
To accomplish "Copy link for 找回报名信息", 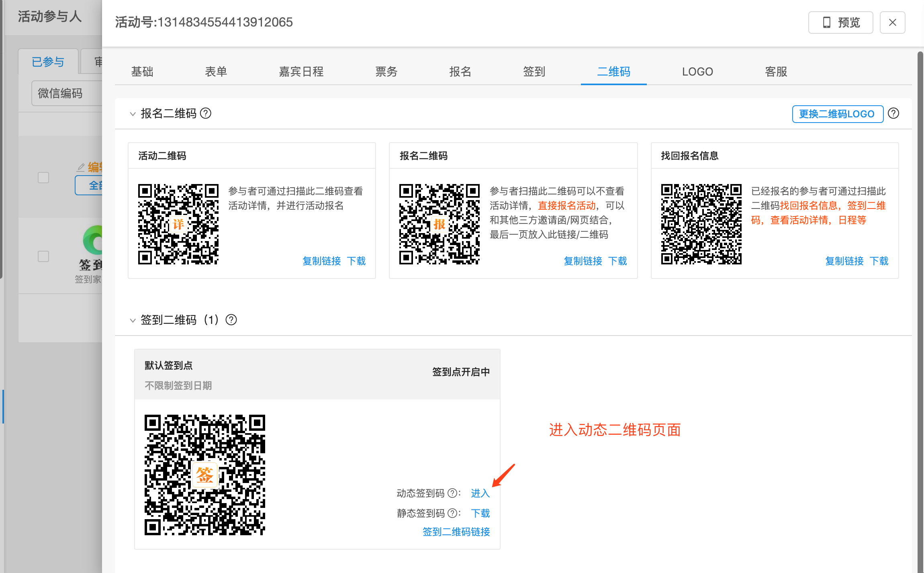I will 844,261.
